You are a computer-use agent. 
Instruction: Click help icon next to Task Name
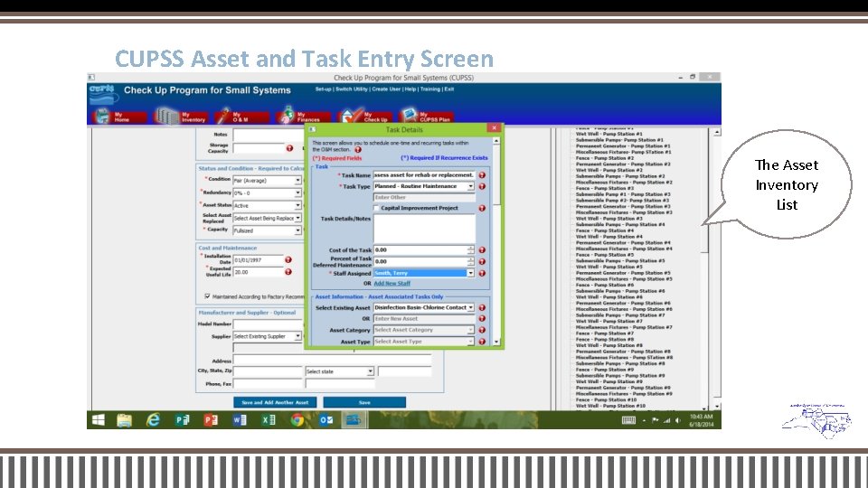tap(482, 174)
